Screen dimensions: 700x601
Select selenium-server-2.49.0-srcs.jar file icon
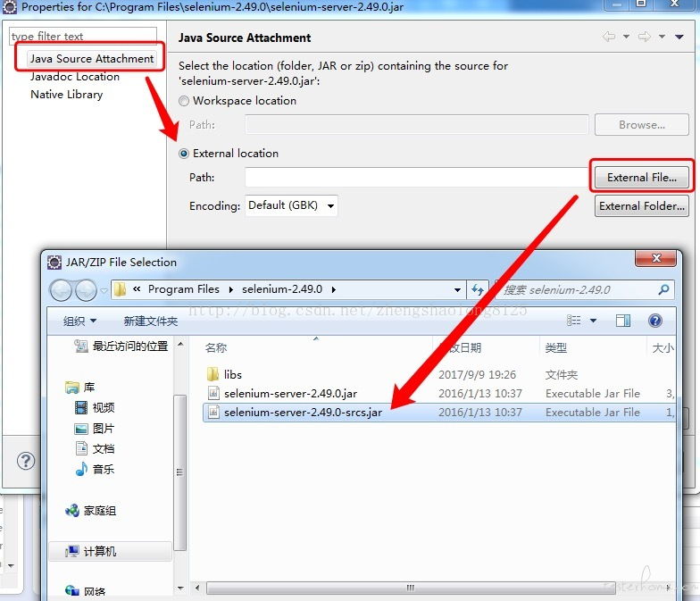pos(213,412)
